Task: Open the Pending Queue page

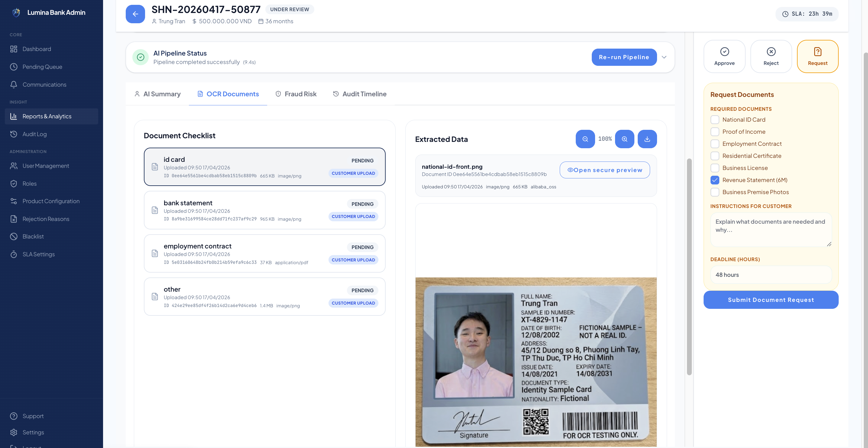Action: [x=42, y=67]
